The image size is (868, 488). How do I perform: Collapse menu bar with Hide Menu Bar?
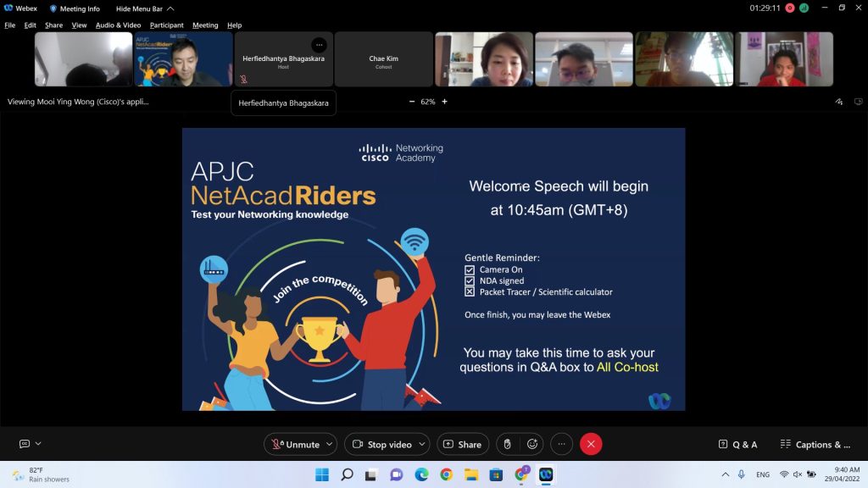(x=144, y=8)
